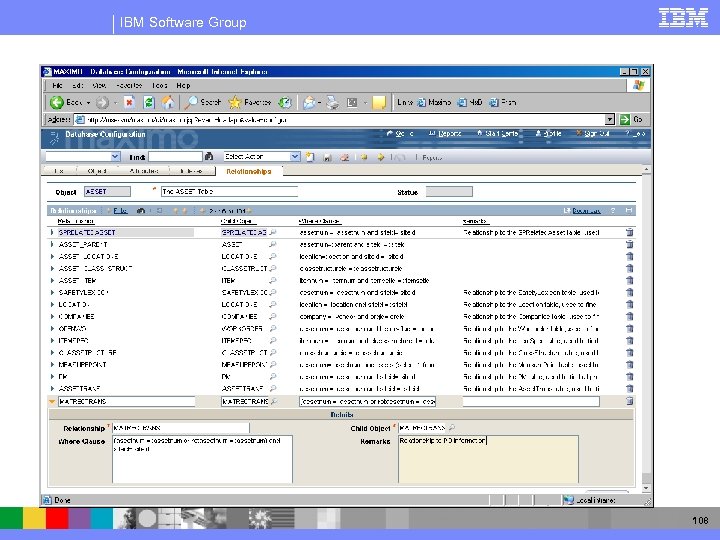Click the browser Refresh icon
This screenshot has height=540, width=720.
click(x=148, y=102)
